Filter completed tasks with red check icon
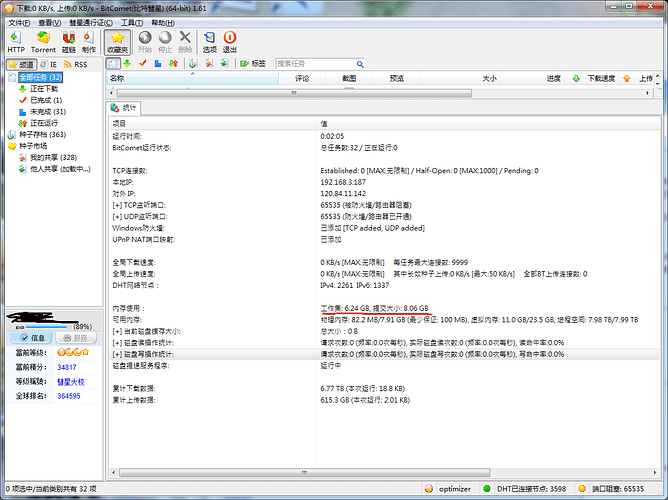 [143, 63]
